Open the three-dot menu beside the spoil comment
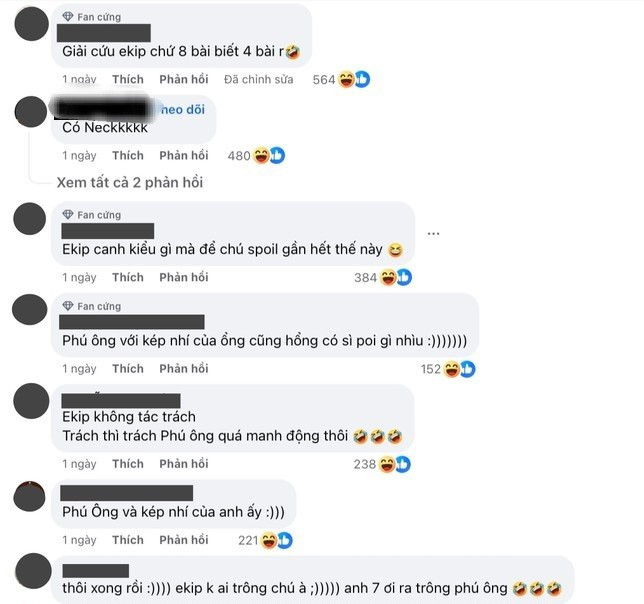Image resolution: width=644 pixels, height=604 pixels. click(433, 234)
